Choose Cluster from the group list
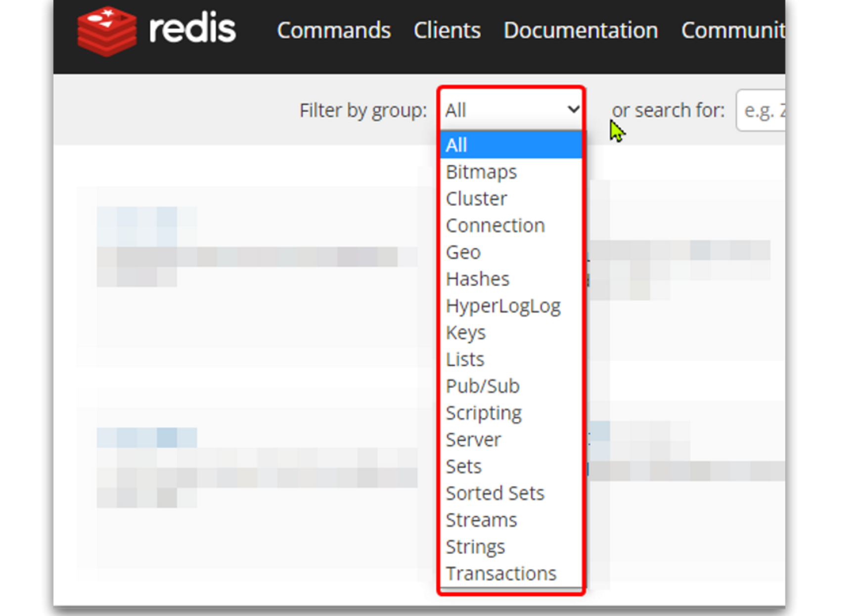This screenshot has width=856, height=616. click(x=511, y=199)
